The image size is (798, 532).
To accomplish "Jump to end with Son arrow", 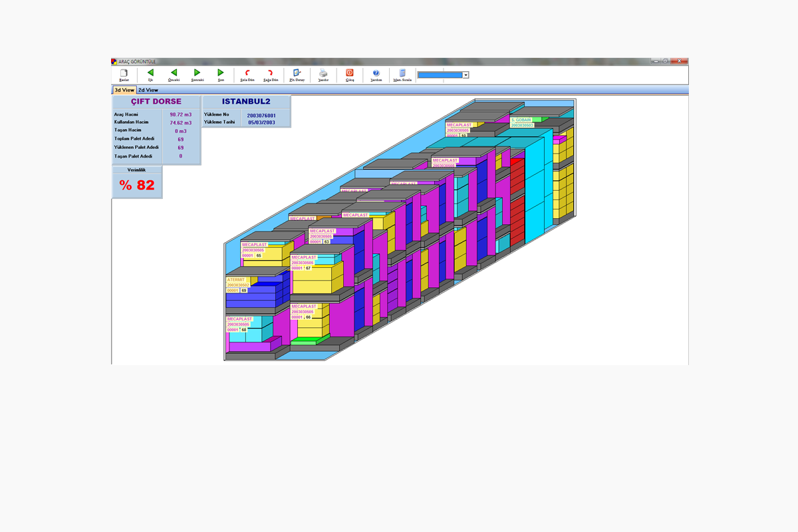I will point(221,74).
